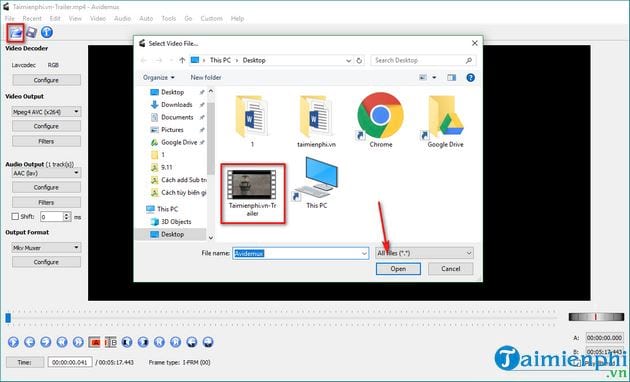Seek forward one minute

tap(208, 342)
